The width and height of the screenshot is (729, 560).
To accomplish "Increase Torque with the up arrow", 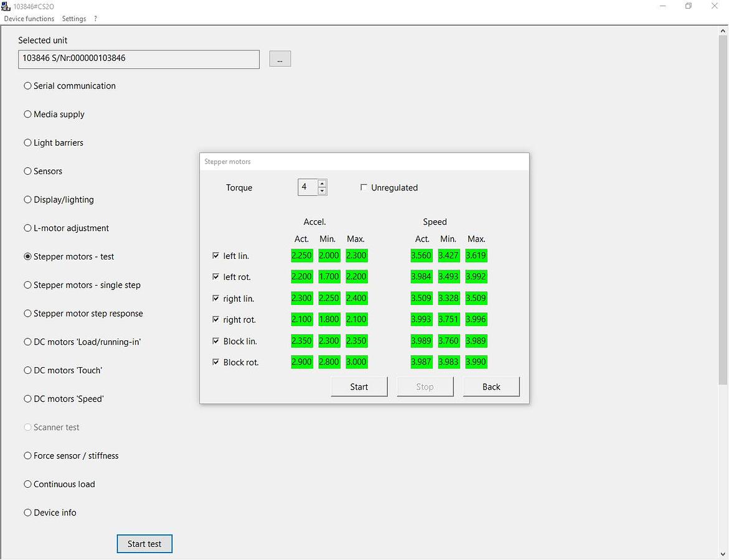I will point(322,184).
